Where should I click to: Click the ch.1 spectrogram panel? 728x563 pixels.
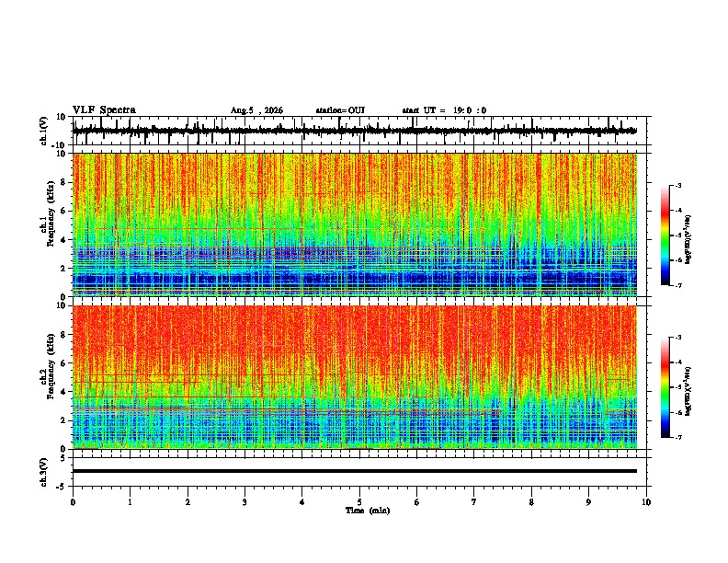pyautogui.click(x=355, y=224)
